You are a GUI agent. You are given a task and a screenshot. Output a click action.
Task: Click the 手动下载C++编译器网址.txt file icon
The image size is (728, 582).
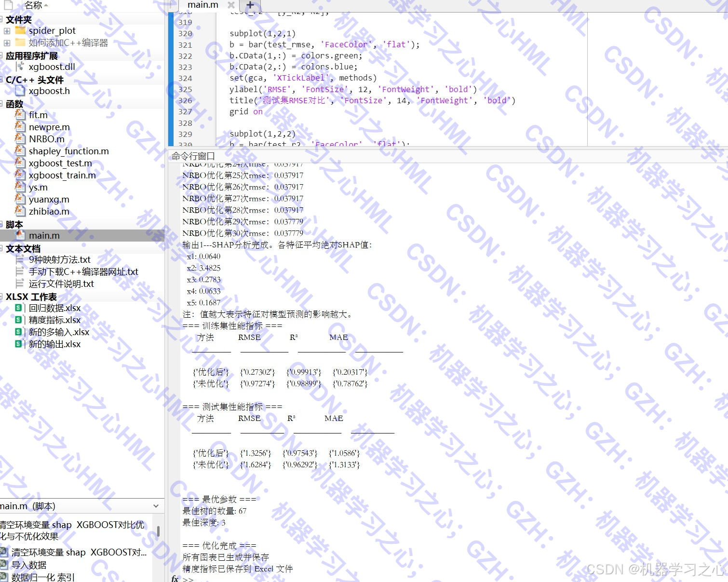[x=20, y=271]
